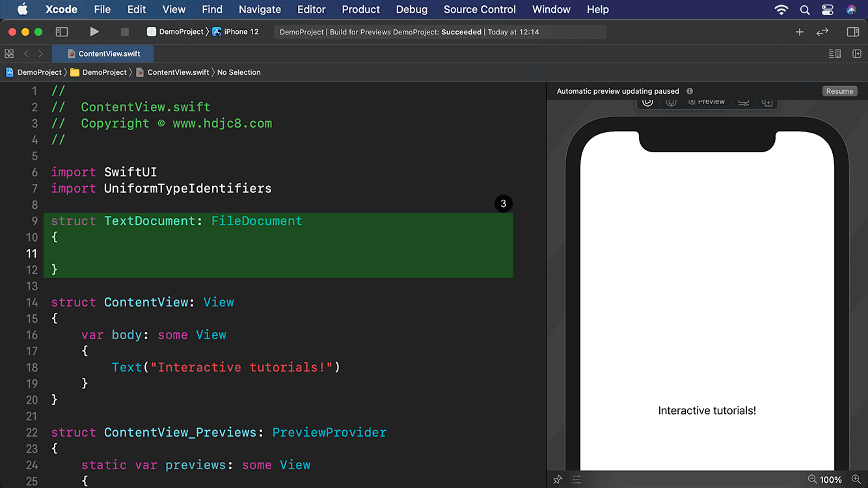Select the ContentView.swift tab
Image resolution: width=868 pixels, height=488 pixels.
103,53
